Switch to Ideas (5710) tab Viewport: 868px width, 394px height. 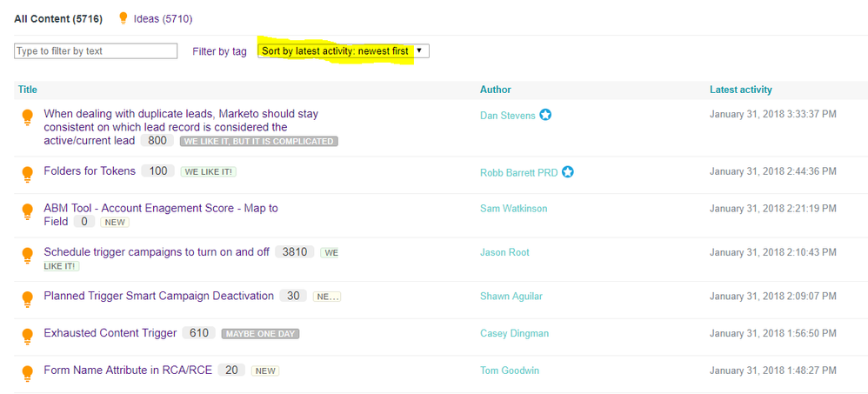(x=163, y=19)
